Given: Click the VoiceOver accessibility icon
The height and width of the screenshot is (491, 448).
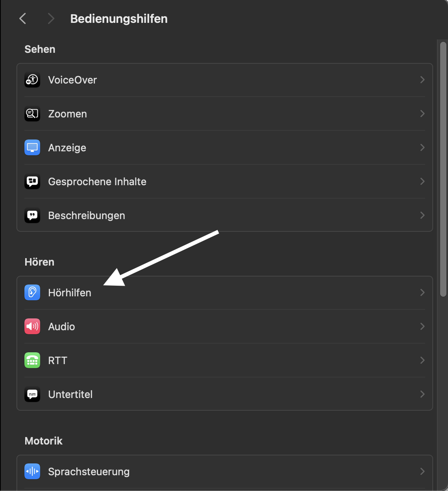Looking at the screenshot, I should (32, 80).
